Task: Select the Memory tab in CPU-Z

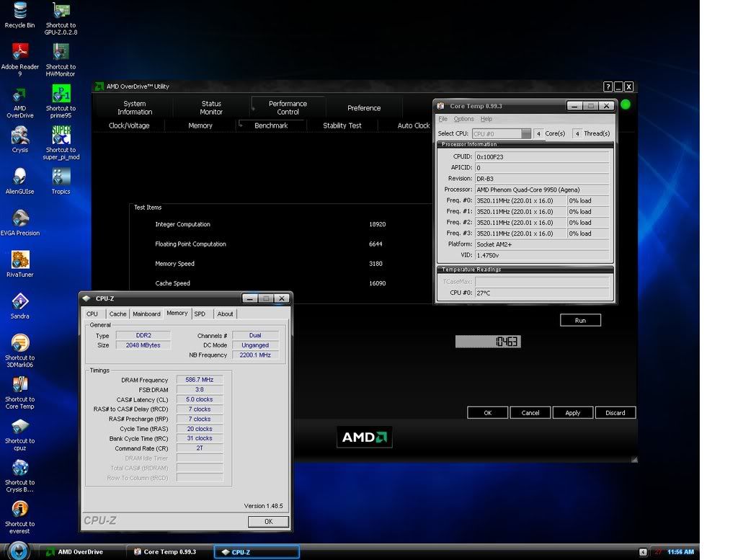Action: [177, 314]
